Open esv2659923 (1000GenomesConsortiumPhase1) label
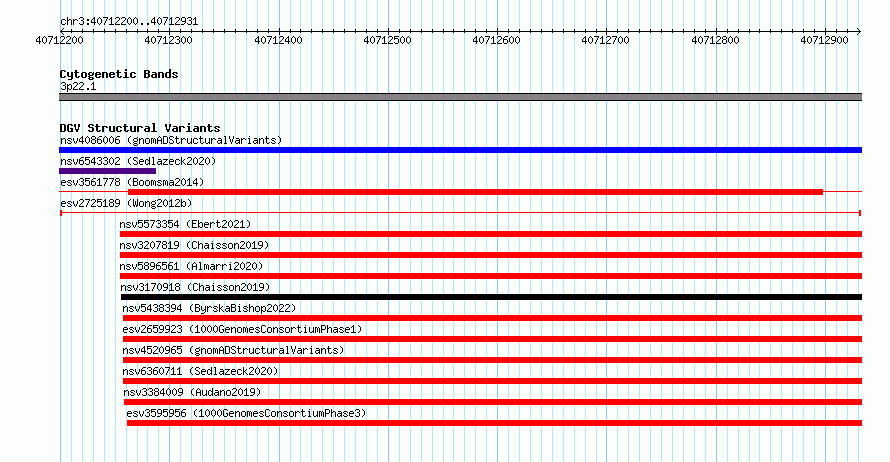The width and height of the screenshot is (890, 462). tap(242, 329)
